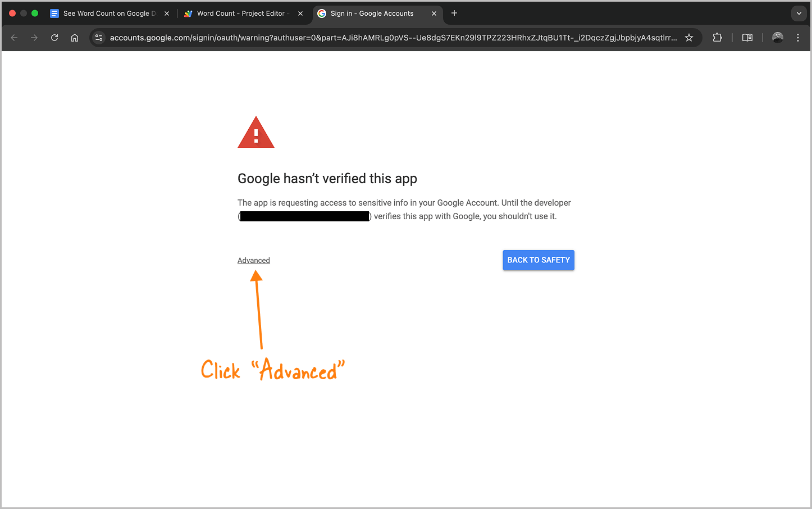This screenshot has height=509, width=812.
Task: Open a new browser tab
Action: point(454,13)
